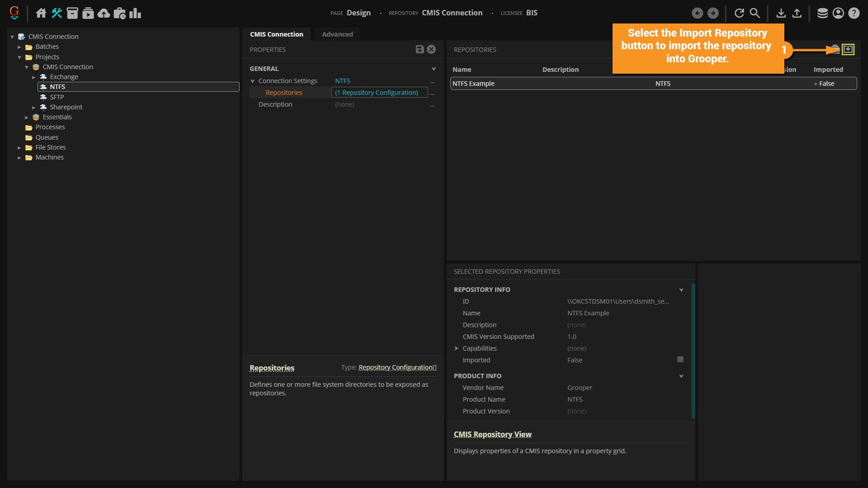Select the CMIS Connection tab

coord(276,34)
